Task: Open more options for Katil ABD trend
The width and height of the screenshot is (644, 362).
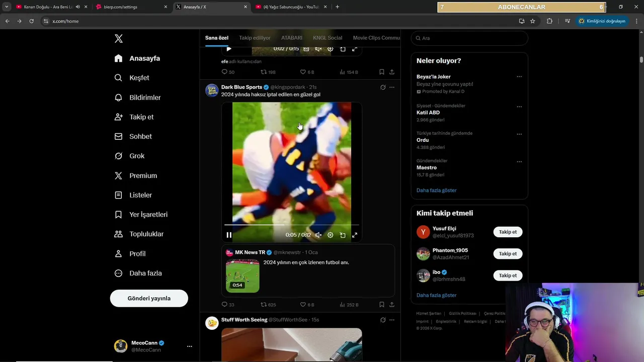Action: (519, 107)
